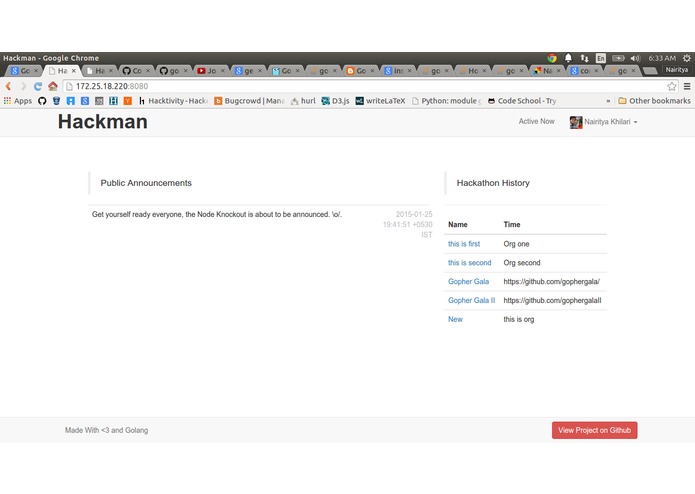This screenshot has height=494, width=695.
Task: Open the battery indicator
Action: pyautogui.click(x=618, y=58)
